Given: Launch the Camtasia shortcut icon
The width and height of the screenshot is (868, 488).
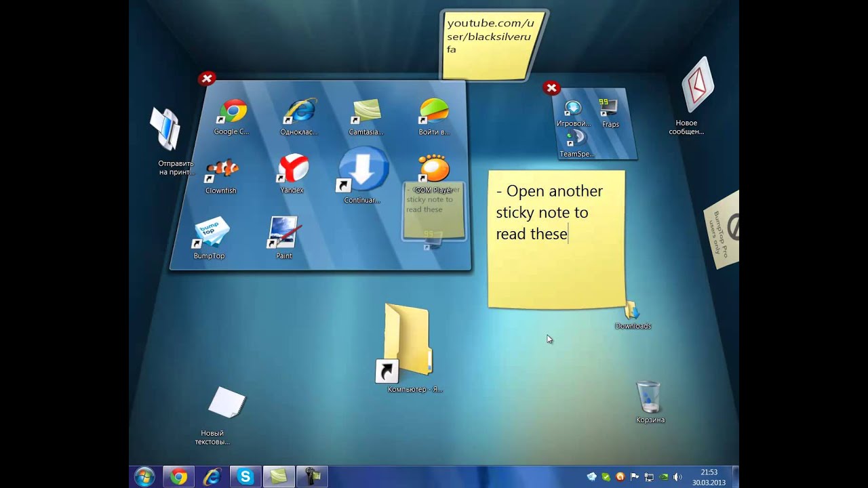Looking at the screenshot, I should [366, 111].
